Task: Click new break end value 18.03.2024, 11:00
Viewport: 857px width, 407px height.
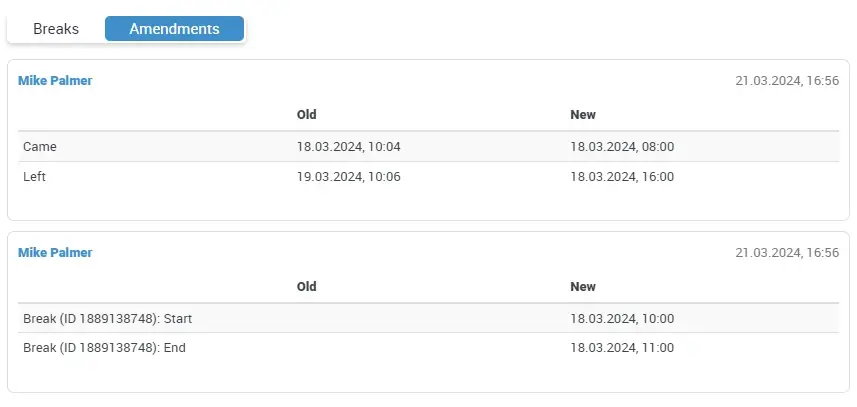Action: click(x=622, y=348)
